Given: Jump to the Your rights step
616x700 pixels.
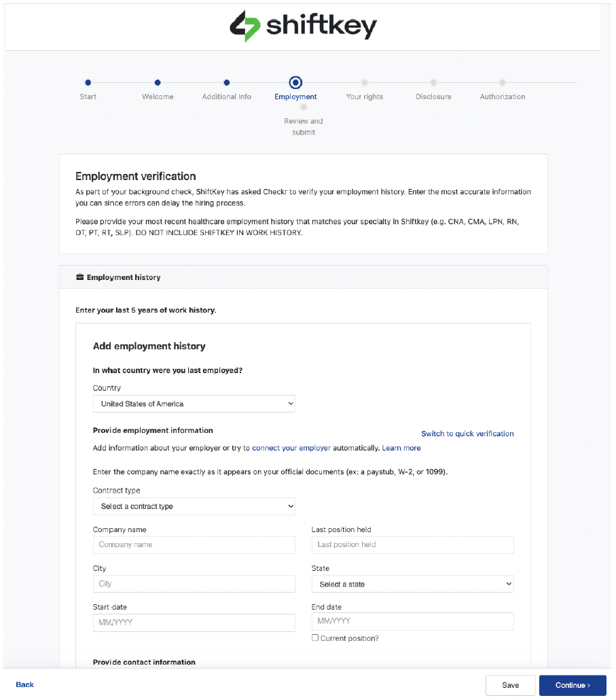Looking at the screenshot, I should pos(365,83).
